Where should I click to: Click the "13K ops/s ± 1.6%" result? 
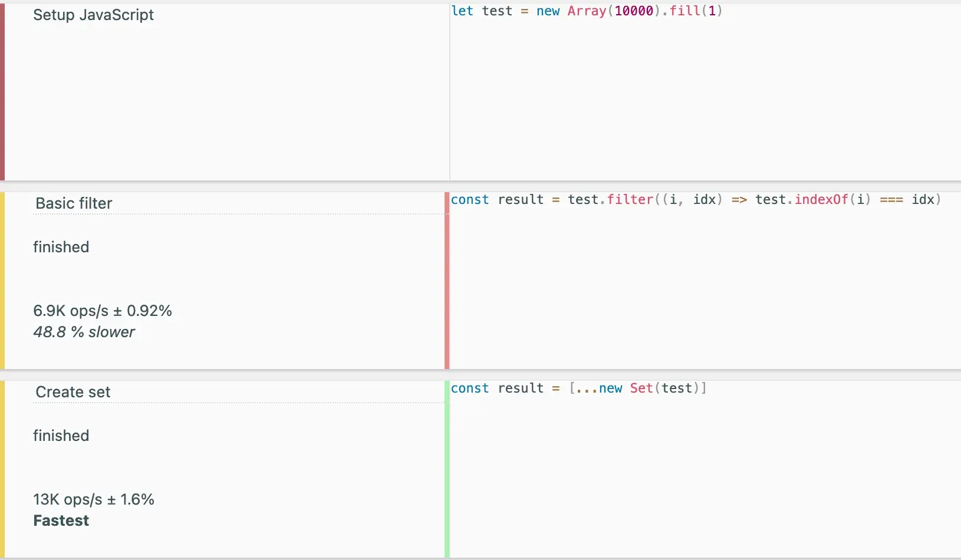coord(94,499)
